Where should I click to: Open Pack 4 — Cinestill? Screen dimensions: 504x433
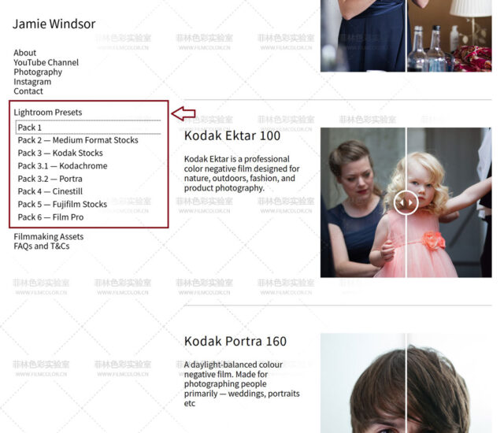[x=50, y=191]
